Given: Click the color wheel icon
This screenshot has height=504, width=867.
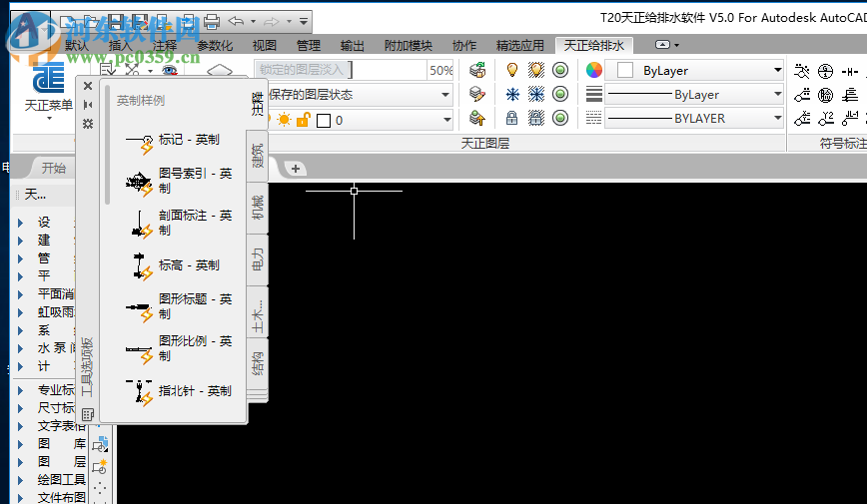Looking at the screenshot, I should (594, 70).
